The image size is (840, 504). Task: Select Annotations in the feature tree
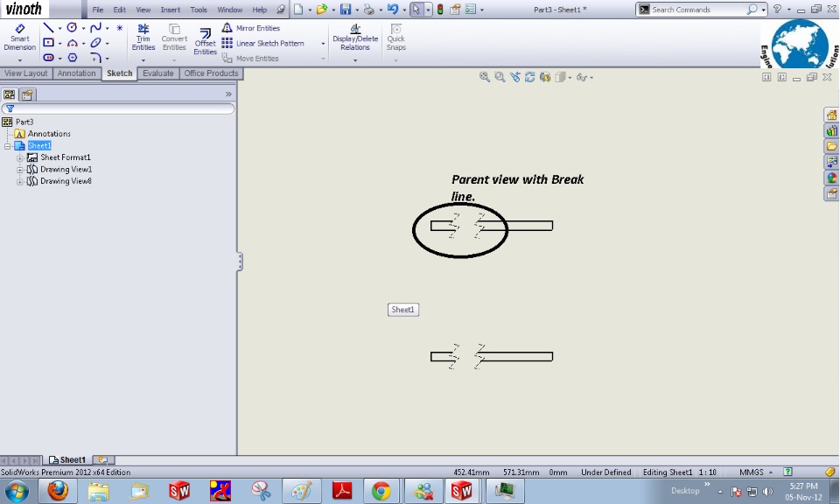pyautogui.click(x=49, y=134)
